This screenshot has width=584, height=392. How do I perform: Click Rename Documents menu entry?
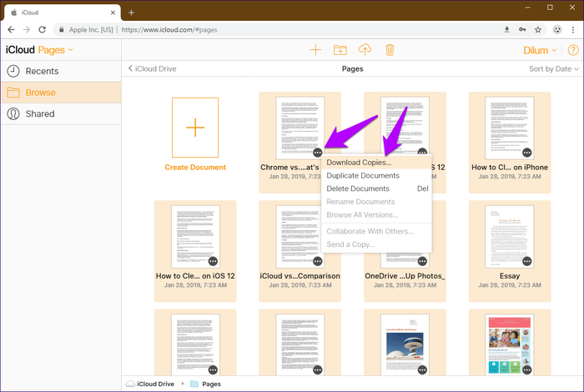(x=376, y=202)
